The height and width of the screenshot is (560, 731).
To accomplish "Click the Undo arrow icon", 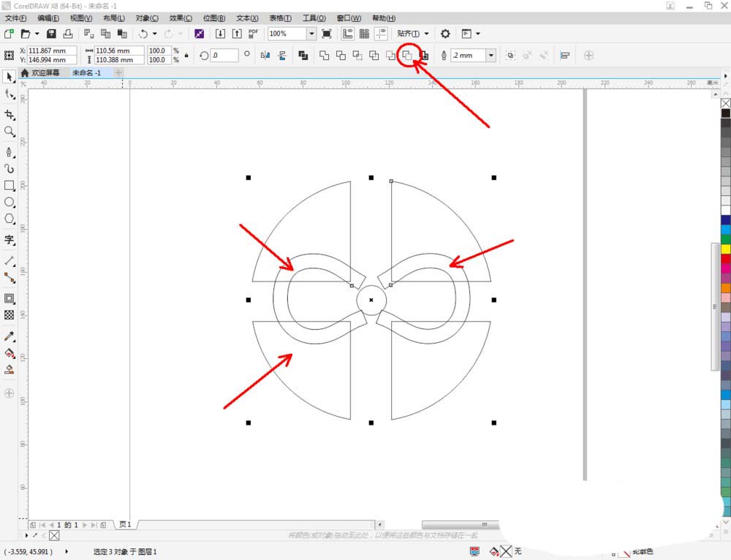I will pos(143,34).
